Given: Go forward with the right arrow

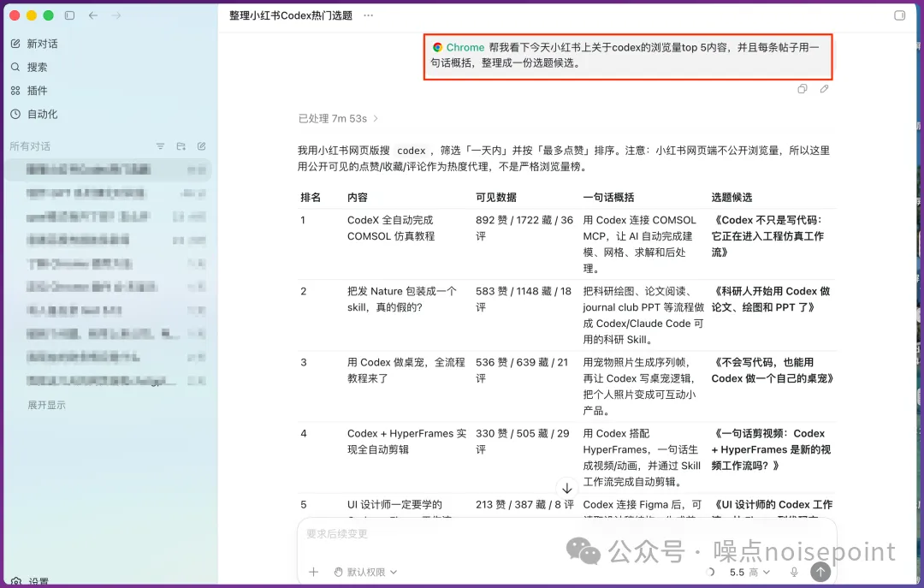Looking at the screenshot, I should click(x=116, y=15).
